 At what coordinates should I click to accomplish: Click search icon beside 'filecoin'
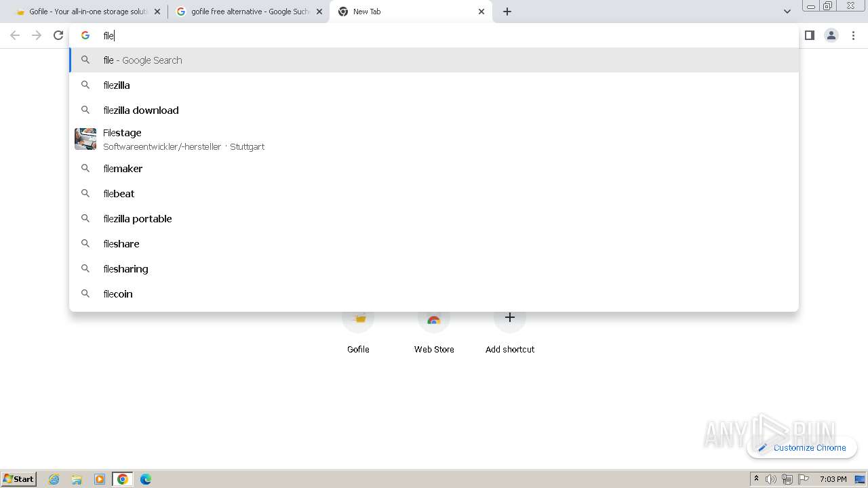(x=85, y=294)
